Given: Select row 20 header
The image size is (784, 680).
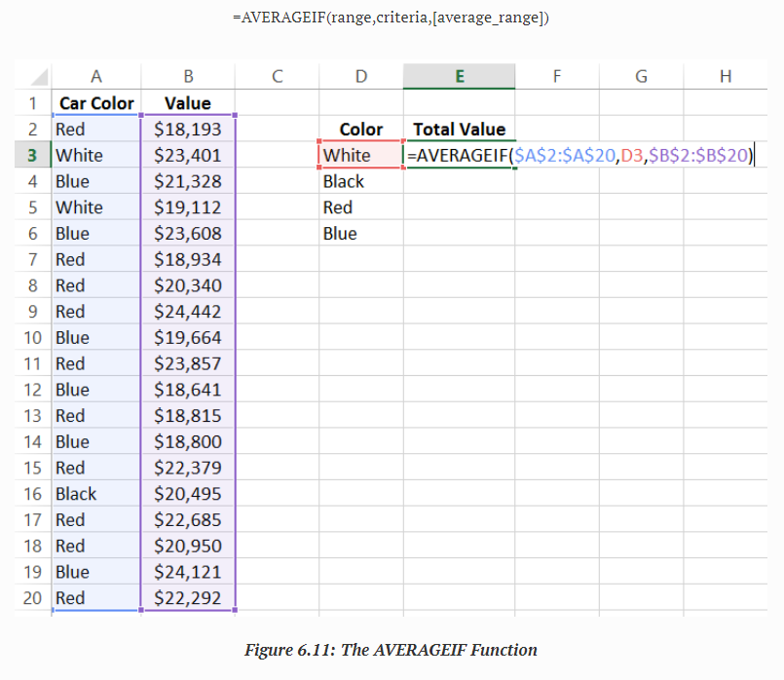Looking at the screenshot, I should coord(32,598).
